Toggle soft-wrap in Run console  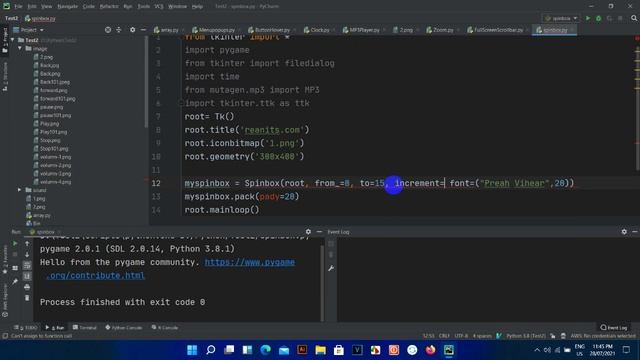27,265
